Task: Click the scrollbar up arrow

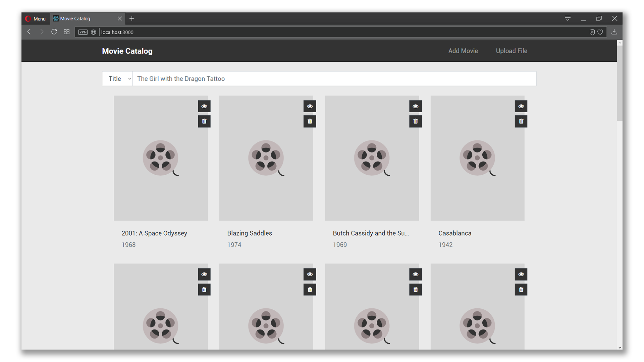Action: (x=620, y=43)
